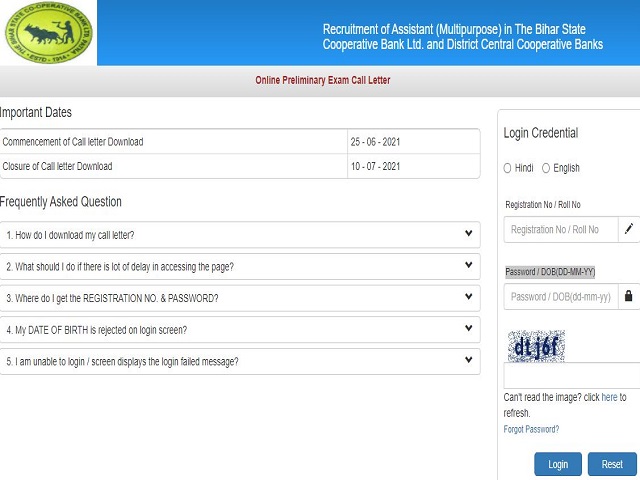Screen dimensions: 640x480
Task: Click the 'Login Credential' heading
Action: coord(541,133)
